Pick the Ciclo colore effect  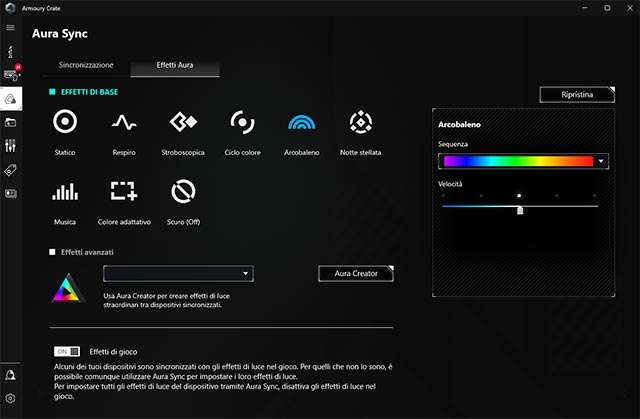[x=242, y=122]
